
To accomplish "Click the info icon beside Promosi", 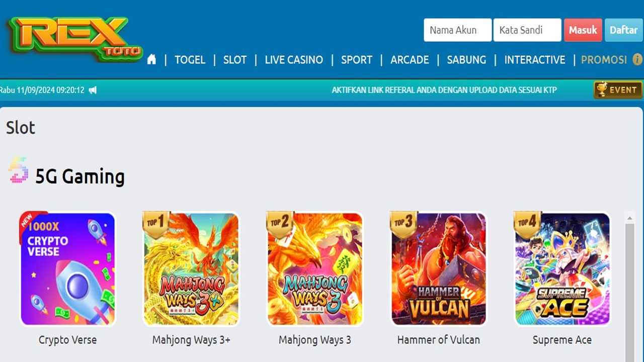I will 637,59.
